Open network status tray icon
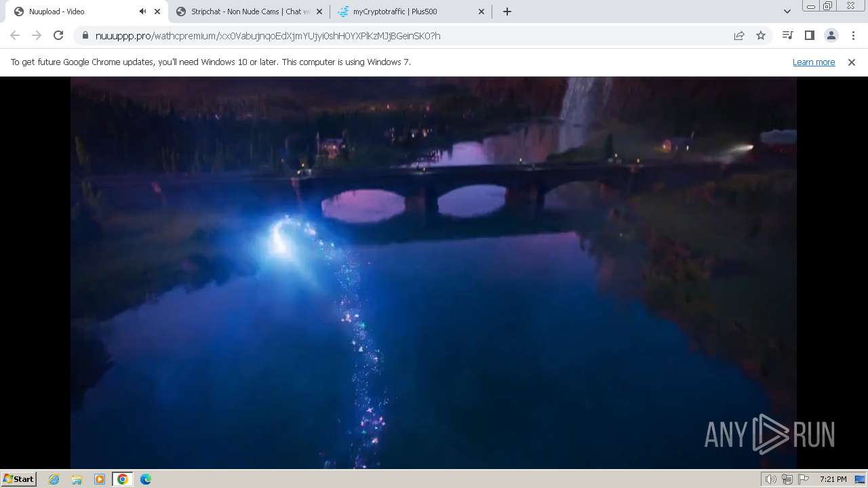 pyautogui.click(x=787, y=479)
